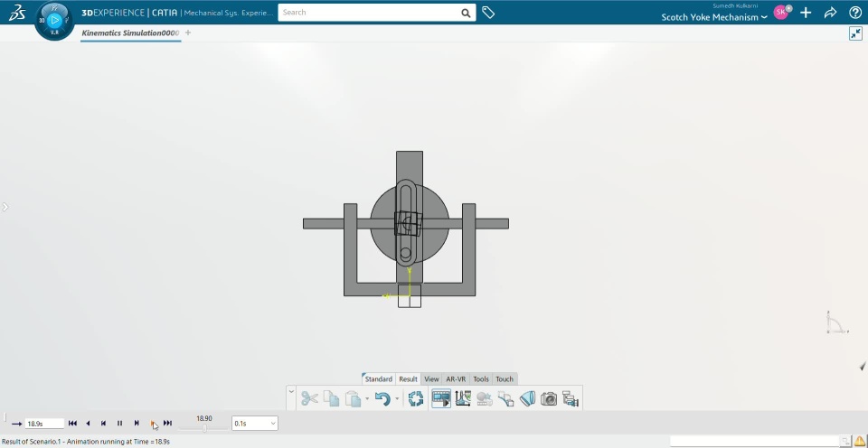This screenshot has width=868, height=448.
Task: Play animation forward orange button
Action: point(152,423)
